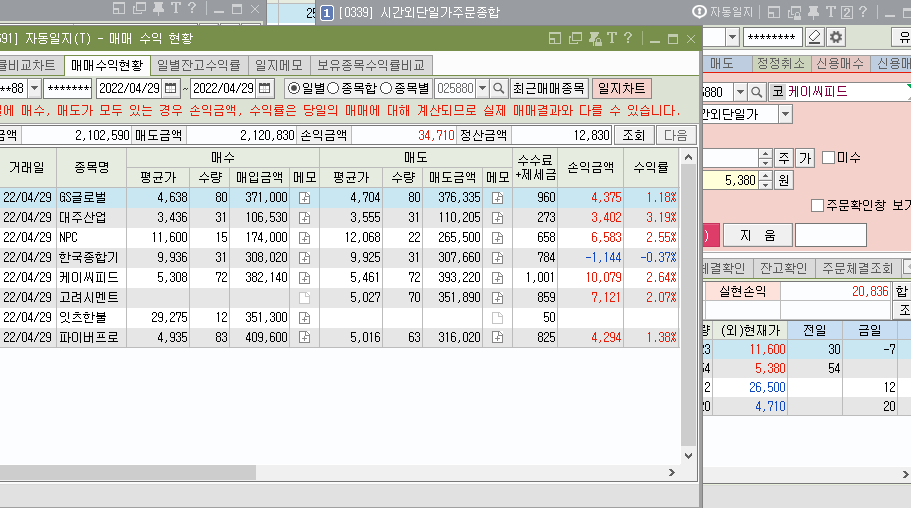Click 다음 next button
The image size is (911, 508).
click(676, 135)
